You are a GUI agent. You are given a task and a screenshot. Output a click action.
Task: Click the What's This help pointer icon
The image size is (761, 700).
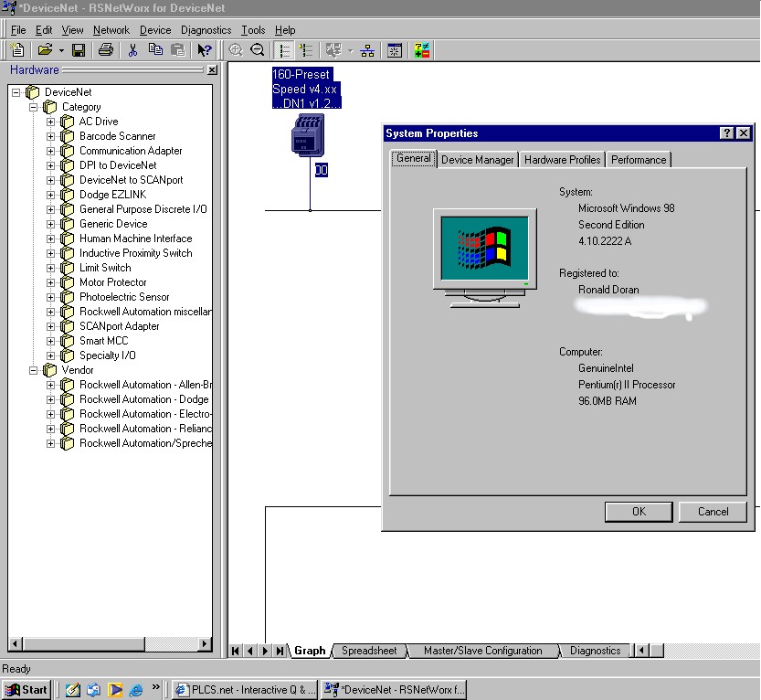205,50
